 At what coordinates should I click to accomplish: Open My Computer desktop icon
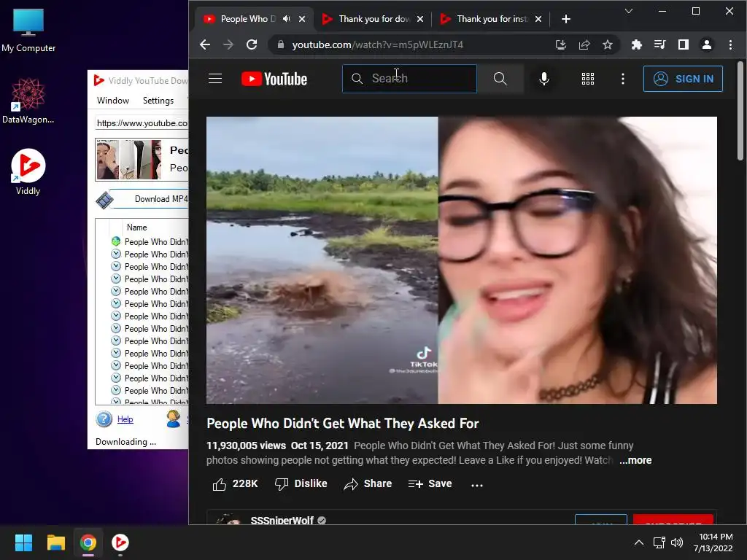[28, 31]
